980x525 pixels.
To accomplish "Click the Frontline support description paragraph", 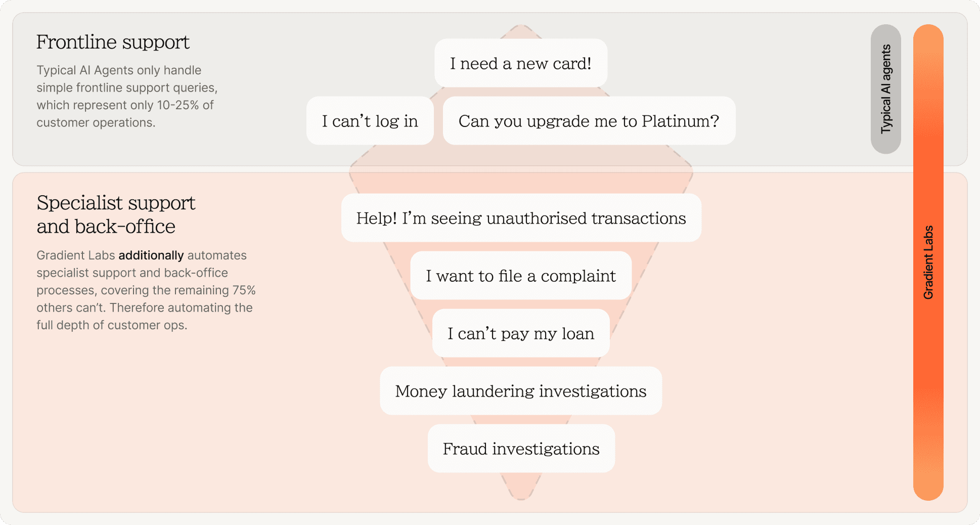I will tap(127, 96).
